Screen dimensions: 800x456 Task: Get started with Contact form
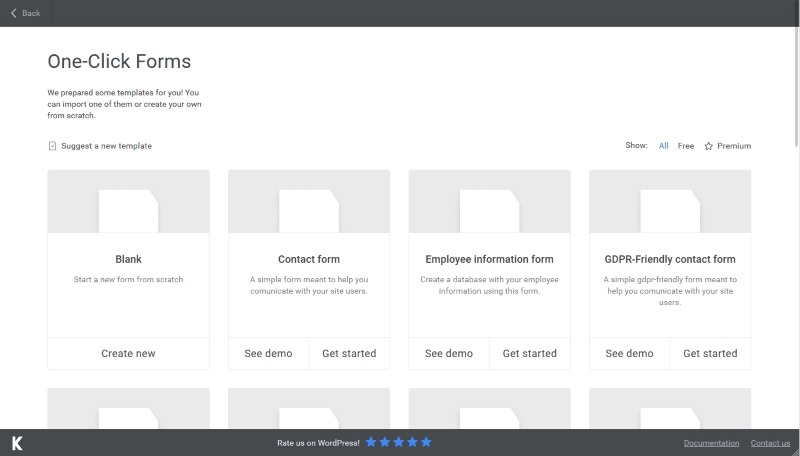349,353
